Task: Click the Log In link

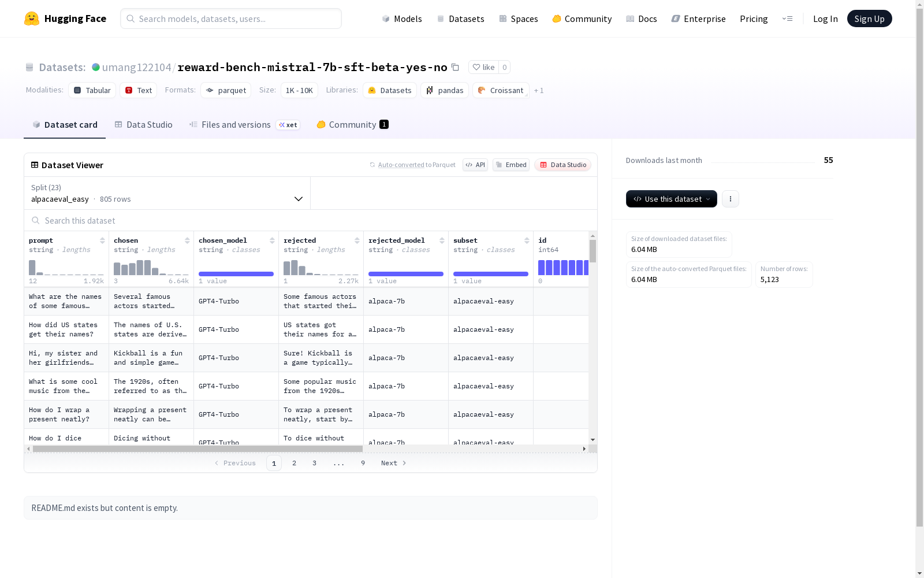Action: pyautogui.click(x=825, y=18)
